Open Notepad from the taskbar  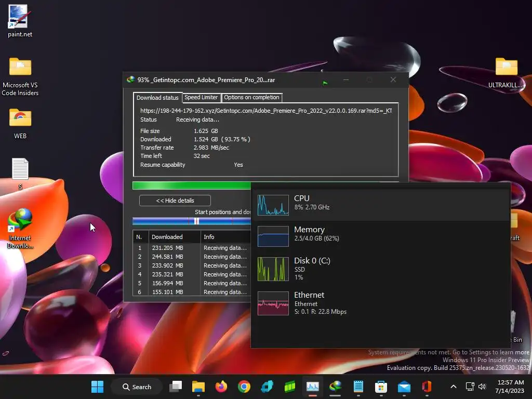(358, 387)
